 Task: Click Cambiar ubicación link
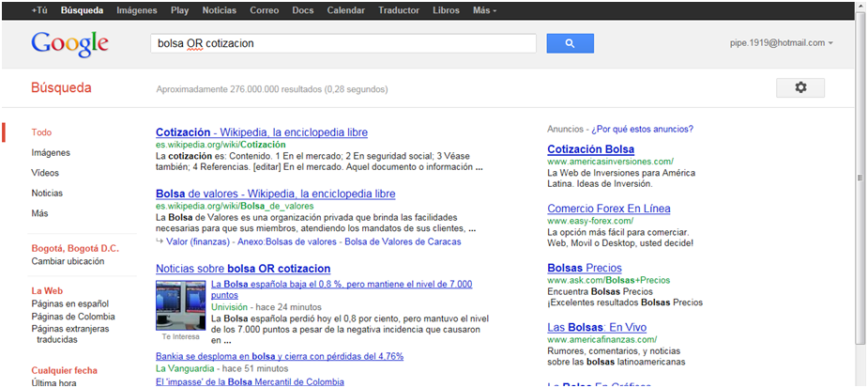pos(68,261)
